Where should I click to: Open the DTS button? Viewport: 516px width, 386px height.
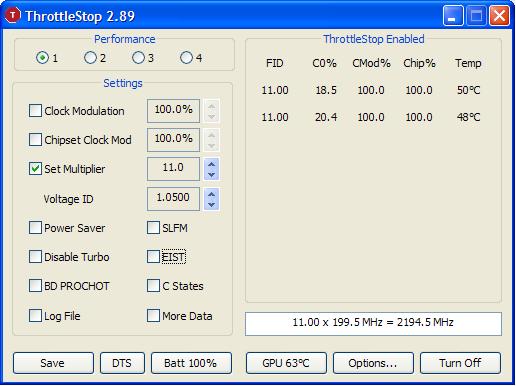122,363
